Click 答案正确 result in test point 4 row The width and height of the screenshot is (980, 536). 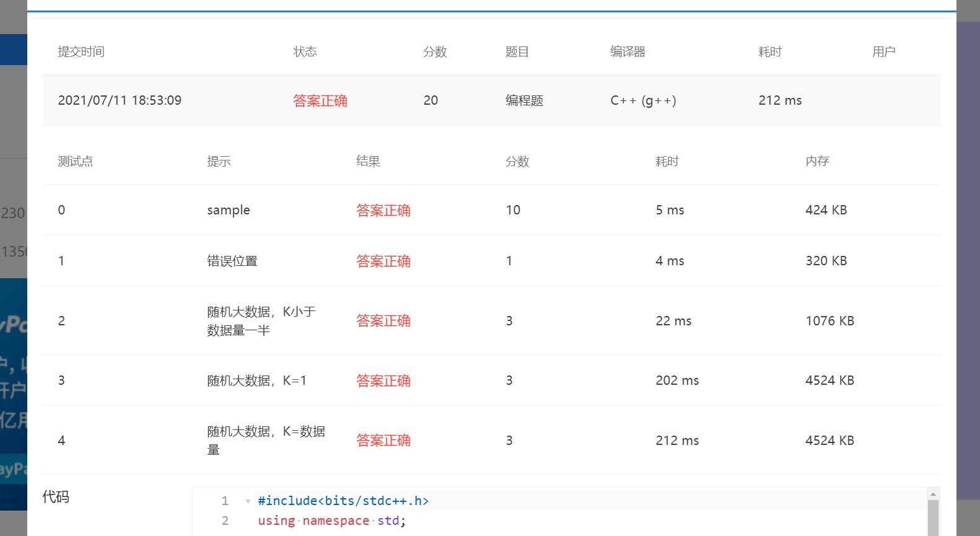[383, 440]
